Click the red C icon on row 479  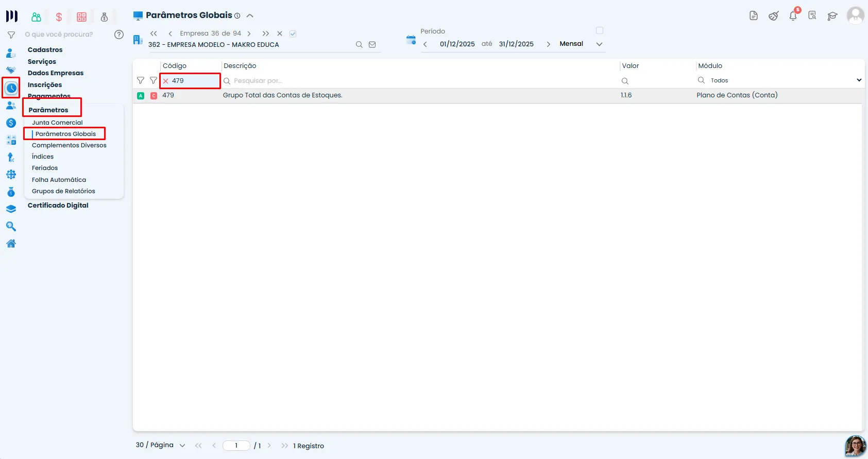coord(154,96)
